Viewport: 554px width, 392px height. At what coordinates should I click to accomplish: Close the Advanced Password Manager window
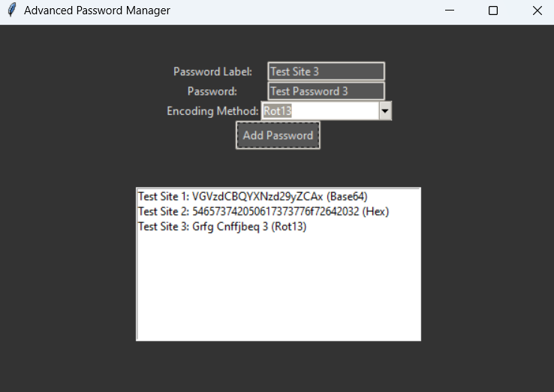[x=537, y=11]
